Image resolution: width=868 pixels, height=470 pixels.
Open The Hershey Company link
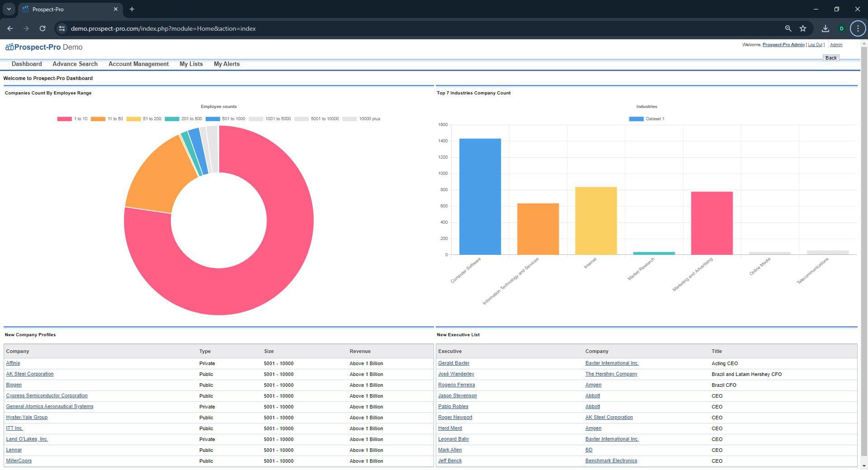point(611,374)
